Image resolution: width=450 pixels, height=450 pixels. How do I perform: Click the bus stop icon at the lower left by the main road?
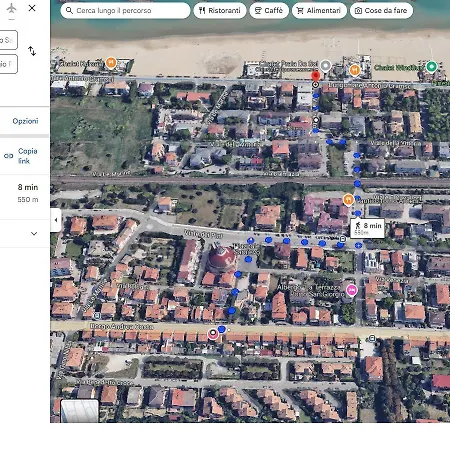[97, 315]
